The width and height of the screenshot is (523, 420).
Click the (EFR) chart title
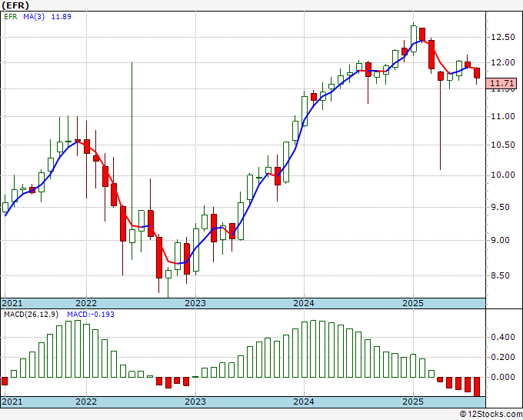coord(15,5)
